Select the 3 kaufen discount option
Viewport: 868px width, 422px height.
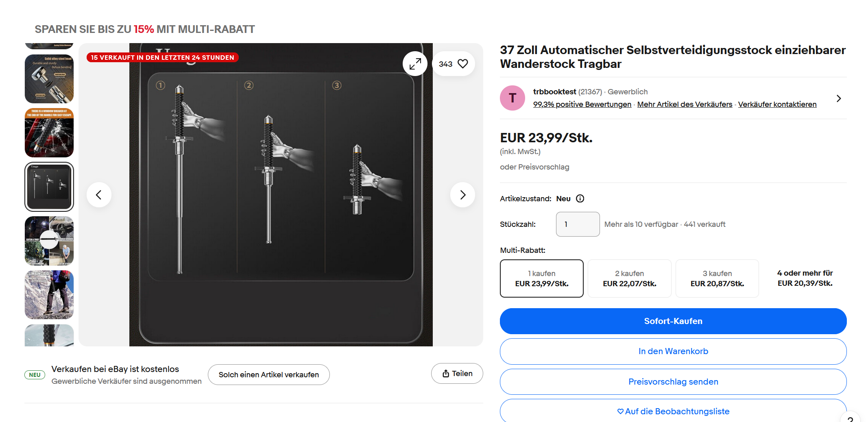pos(717,278)
